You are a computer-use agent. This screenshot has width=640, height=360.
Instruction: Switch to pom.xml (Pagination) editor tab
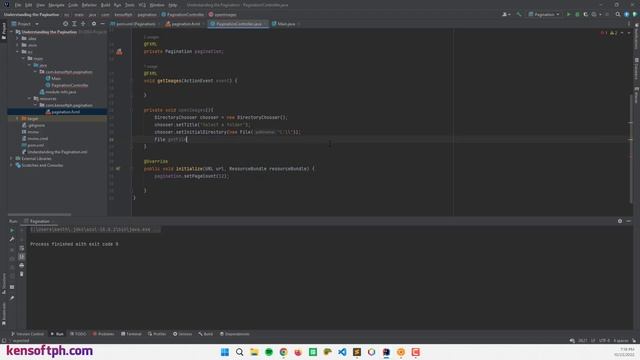[136, 24]
